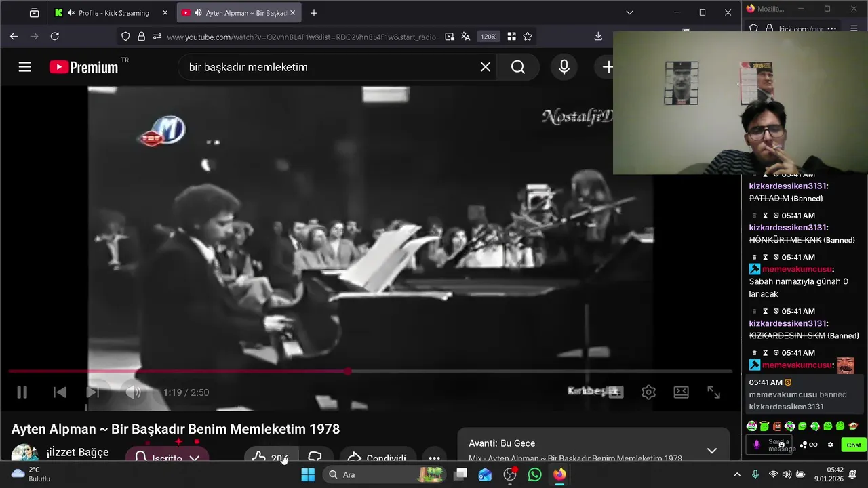Close the Ayten Alpman YouTube tab
This screenshot has height=488, width=868.
293,13
